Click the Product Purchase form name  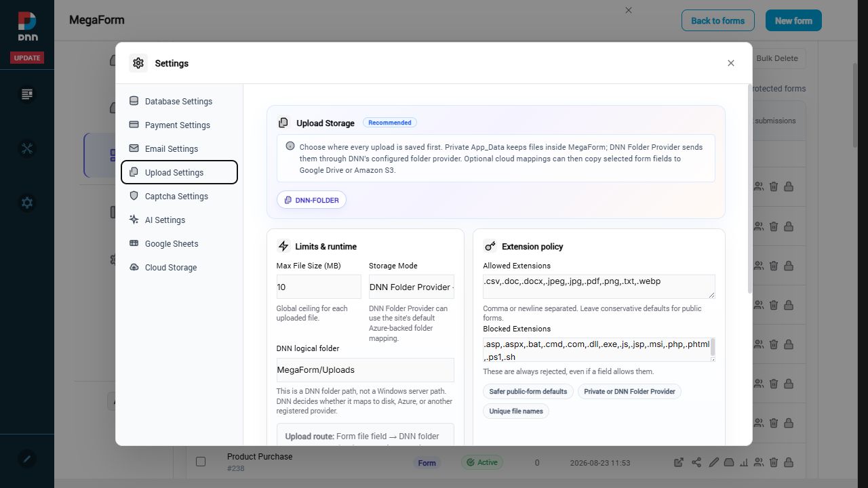coord(260,457)
